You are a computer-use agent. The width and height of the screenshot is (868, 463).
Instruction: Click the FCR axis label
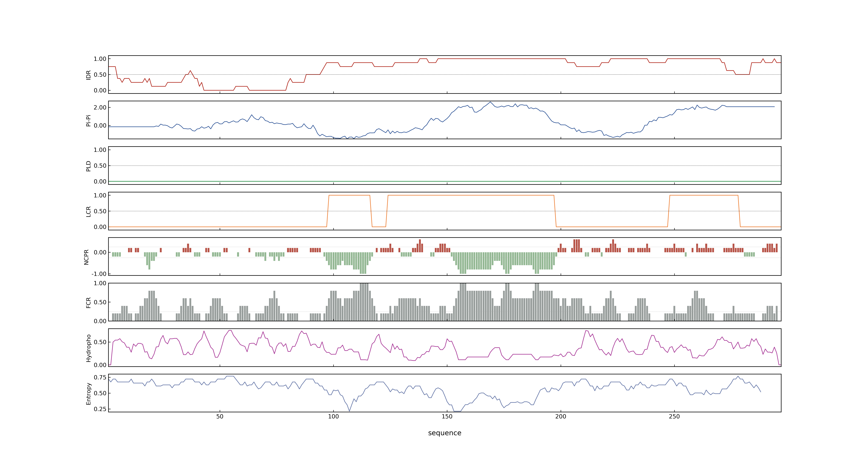(x=88, y=302)
